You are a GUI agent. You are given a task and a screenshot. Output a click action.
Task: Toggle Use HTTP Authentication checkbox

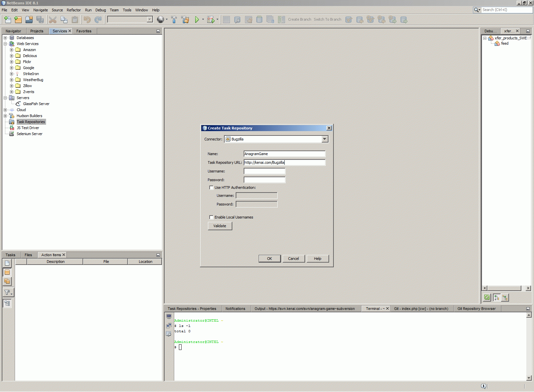(x=211, y=187)
